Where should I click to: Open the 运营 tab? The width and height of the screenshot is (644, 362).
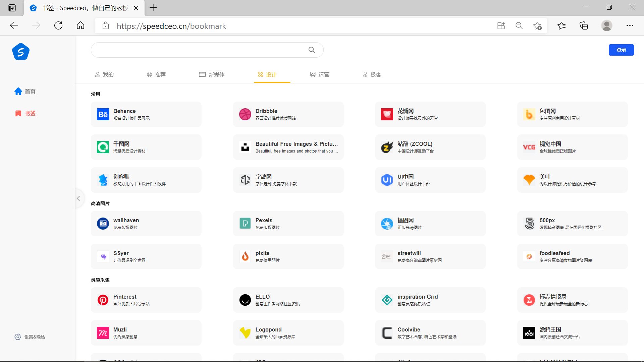pyautogui.click(x=320, y=74)
